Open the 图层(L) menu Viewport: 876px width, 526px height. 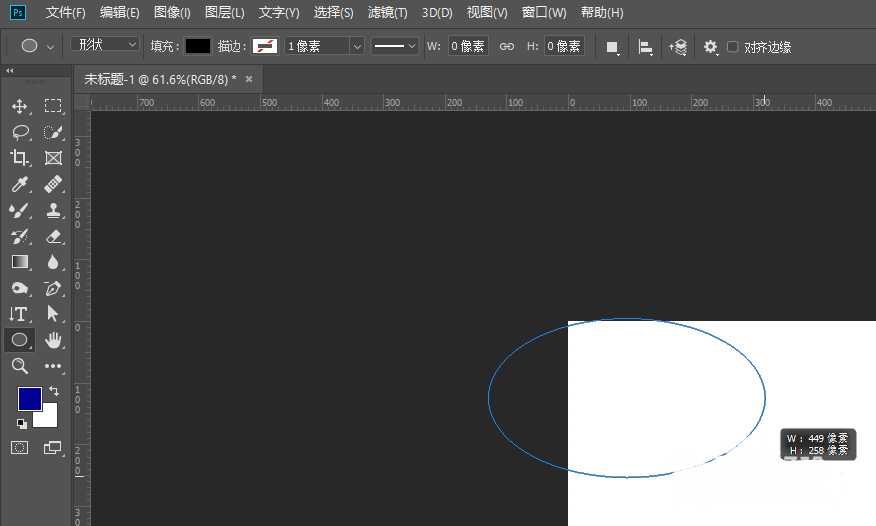224,13
